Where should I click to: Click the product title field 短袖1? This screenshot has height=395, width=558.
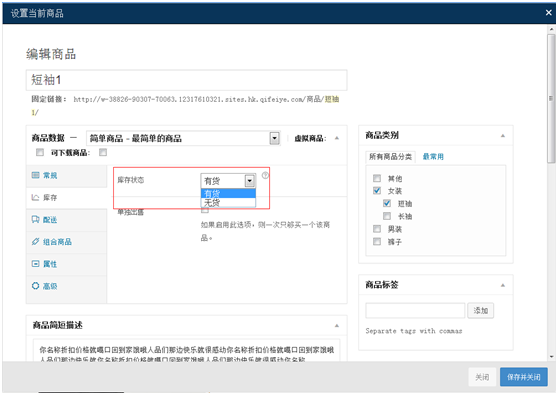pos(186,80)
